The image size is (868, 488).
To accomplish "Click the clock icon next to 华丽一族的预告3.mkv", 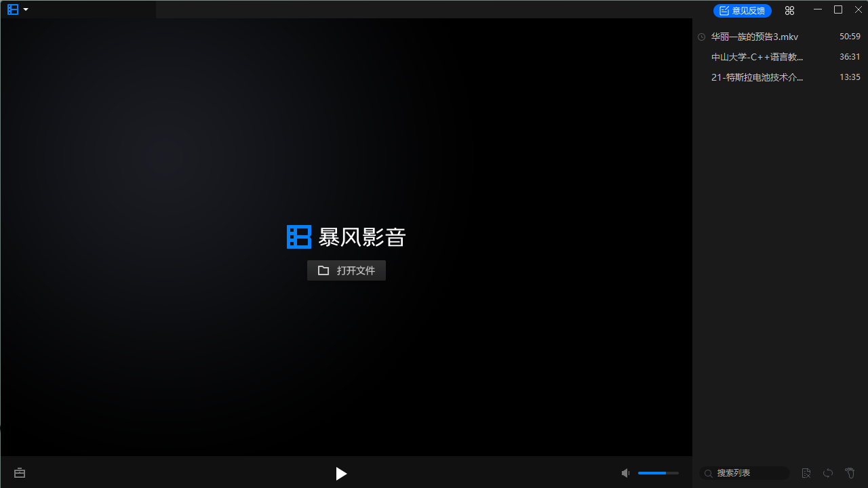I will (x=701, y=37).
